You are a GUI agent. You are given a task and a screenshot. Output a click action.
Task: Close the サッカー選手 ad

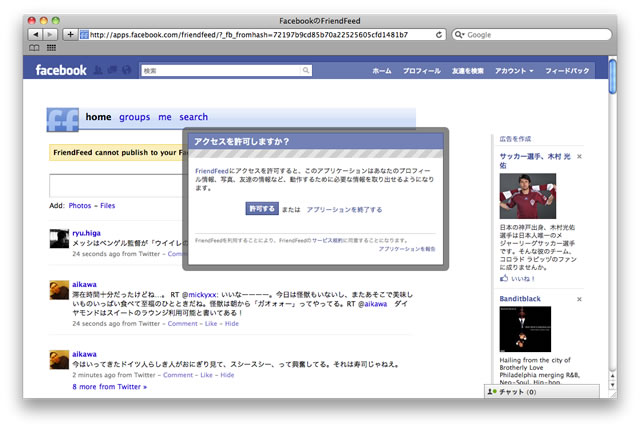click(579, 156)
